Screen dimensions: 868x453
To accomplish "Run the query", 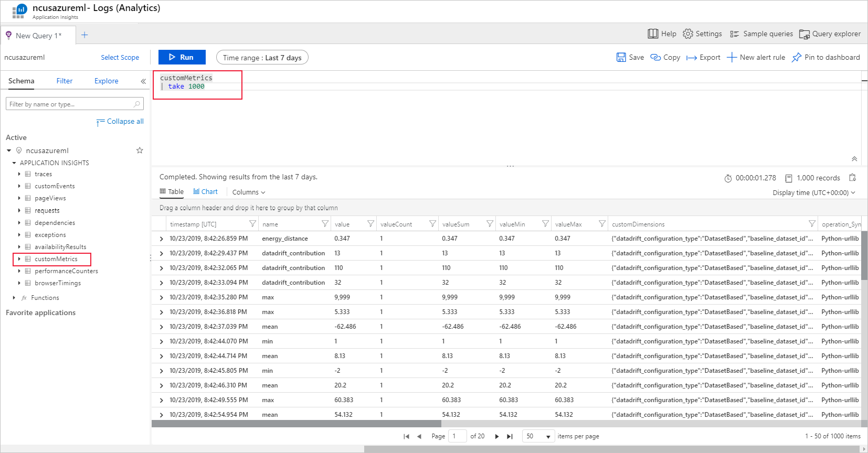I will coord(182,57).
